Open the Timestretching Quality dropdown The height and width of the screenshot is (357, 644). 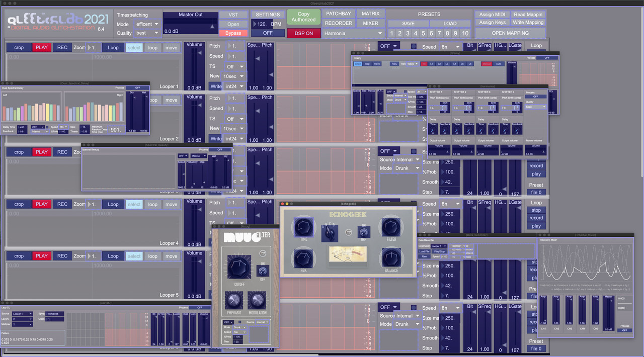[x=147, y=33]
